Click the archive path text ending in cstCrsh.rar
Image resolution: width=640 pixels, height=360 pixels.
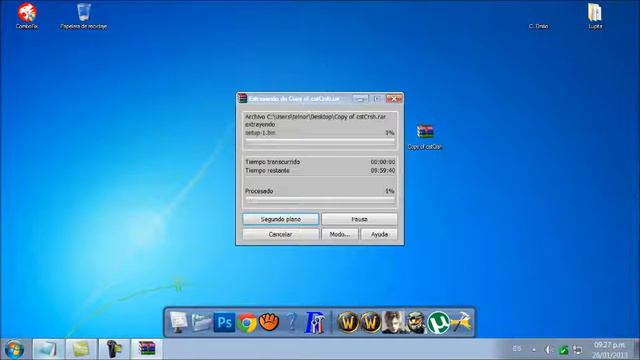(315, 117)
